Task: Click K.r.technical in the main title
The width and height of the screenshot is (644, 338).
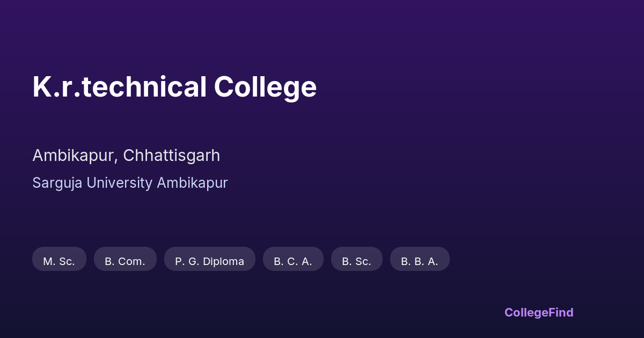Action: (119, 87)
